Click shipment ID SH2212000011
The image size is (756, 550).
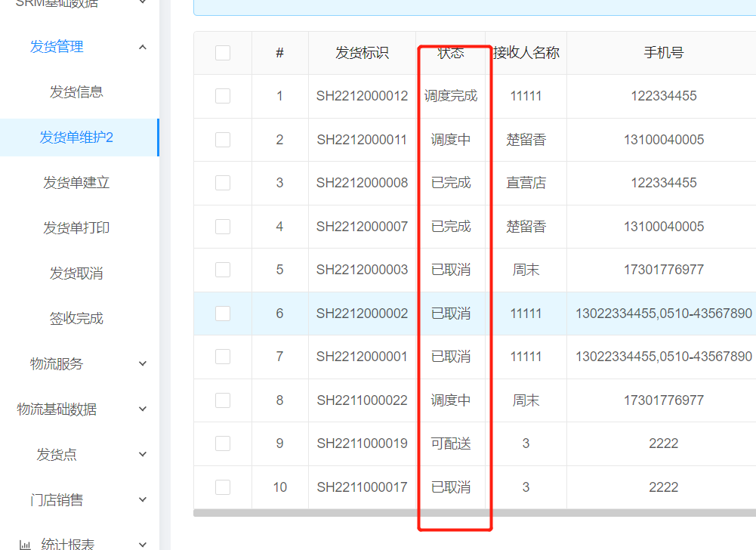[362, 140]
